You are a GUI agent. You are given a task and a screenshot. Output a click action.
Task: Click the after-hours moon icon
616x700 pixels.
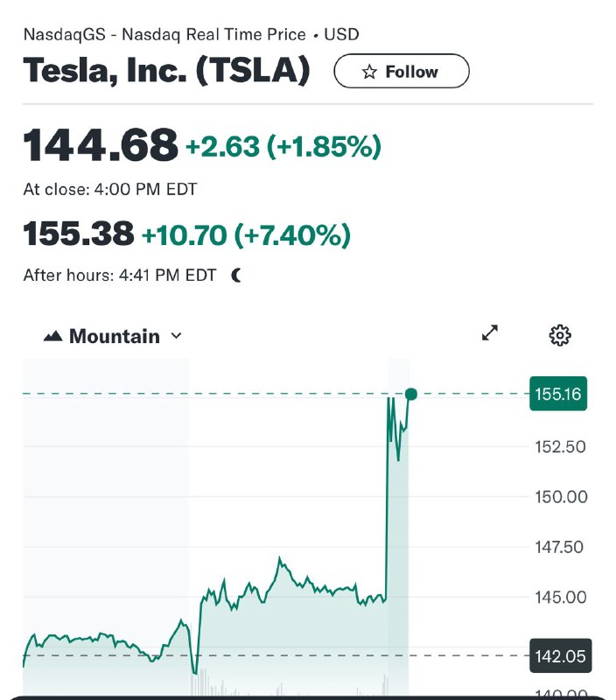point(237,275)
